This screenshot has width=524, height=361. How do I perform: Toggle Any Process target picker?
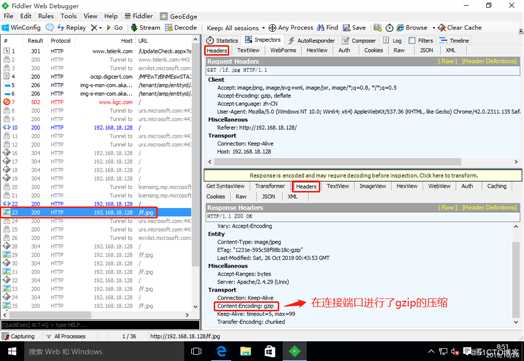pos(291,28)
